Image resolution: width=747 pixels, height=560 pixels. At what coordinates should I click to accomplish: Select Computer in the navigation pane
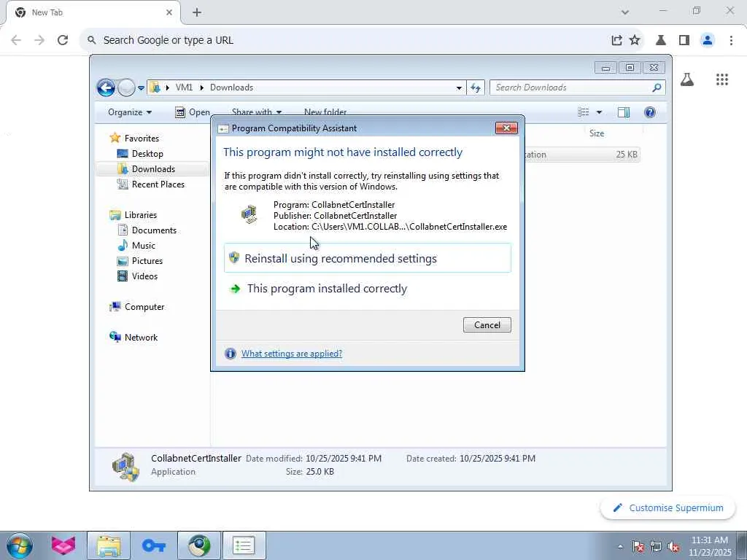[x=137, y=307]
